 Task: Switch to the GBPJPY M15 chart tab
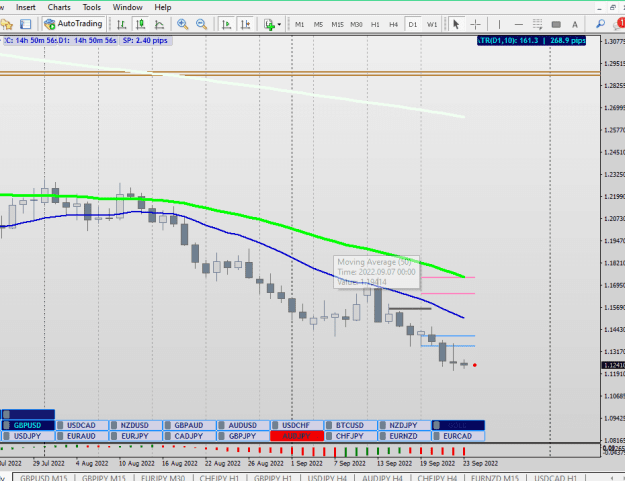point(104,477)
